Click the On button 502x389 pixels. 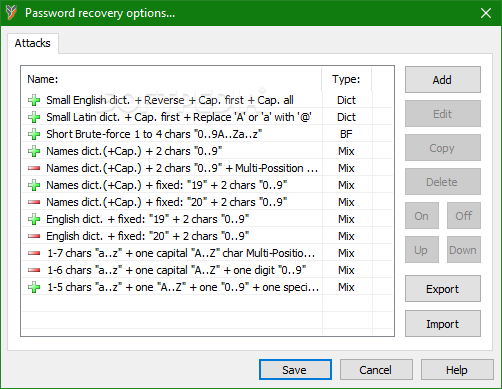click(x=422, y=216)
